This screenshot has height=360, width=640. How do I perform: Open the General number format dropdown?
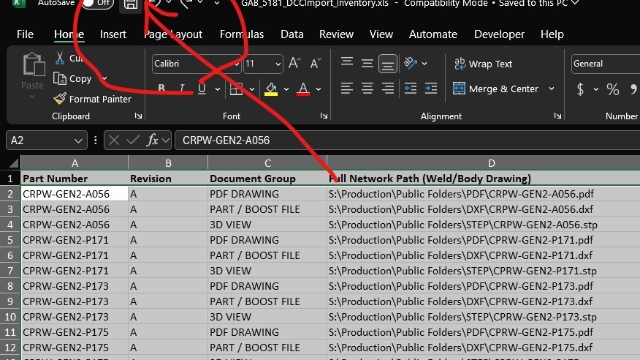coord(605,64)
